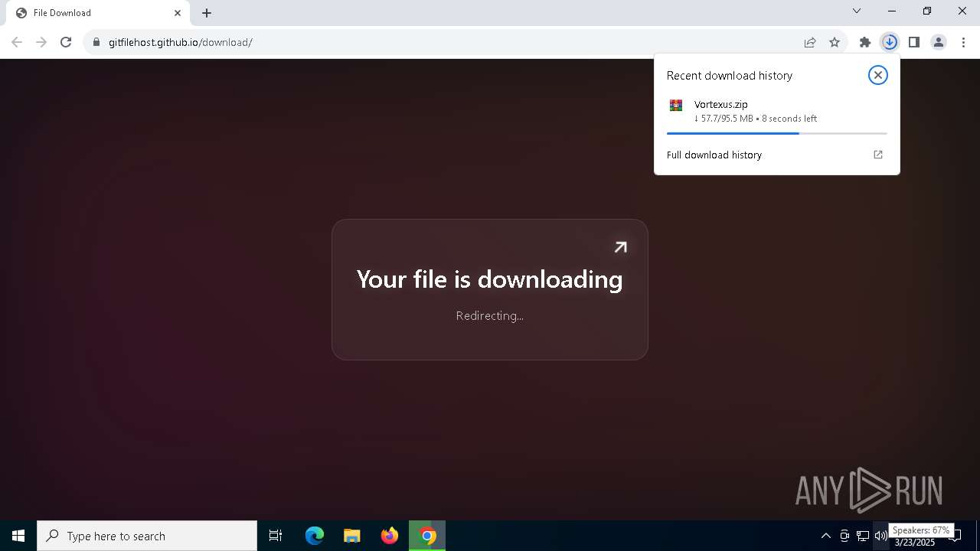The height and width of the screenshot is (551, 980).
Task: Open the Windows Start menu
Action: [18, 536]
